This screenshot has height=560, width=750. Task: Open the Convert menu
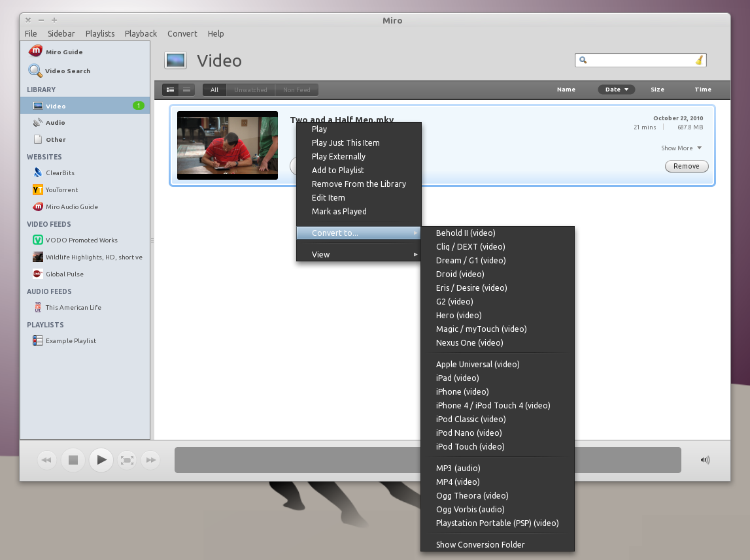point(182,33)
